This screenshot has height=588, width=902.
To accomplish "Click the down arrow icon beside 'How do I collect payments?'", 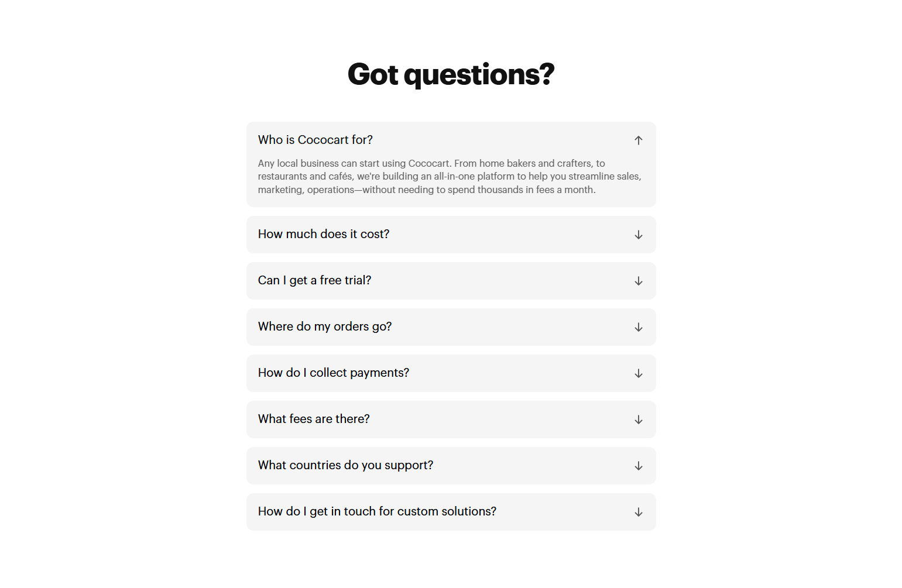I will pos(638,373).
